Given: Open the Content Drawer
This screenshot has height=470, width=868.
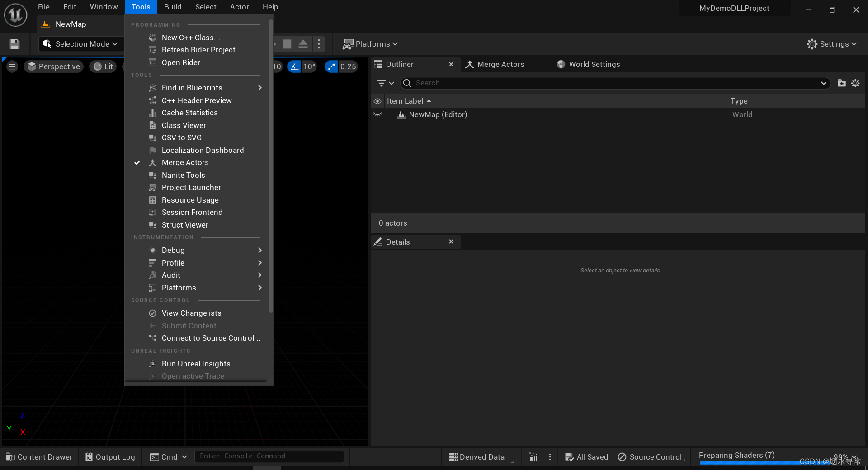Looking at the screenshot, I should pyautogui.click(x=39, y=456).
